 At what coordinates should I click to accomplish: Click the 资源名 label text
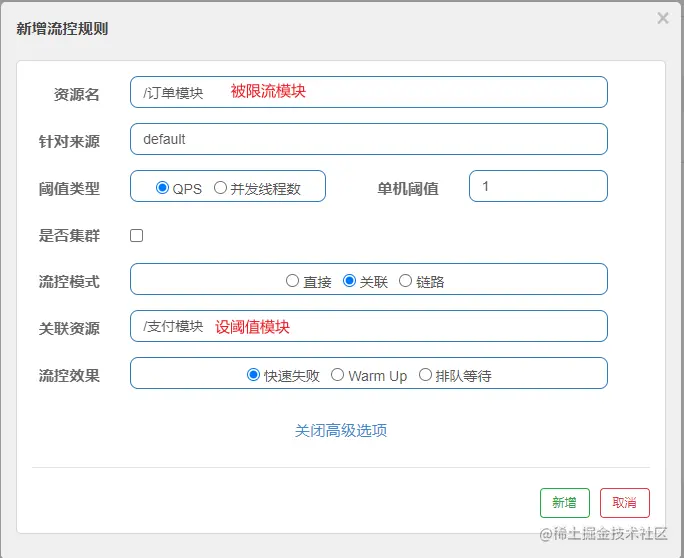77,95
